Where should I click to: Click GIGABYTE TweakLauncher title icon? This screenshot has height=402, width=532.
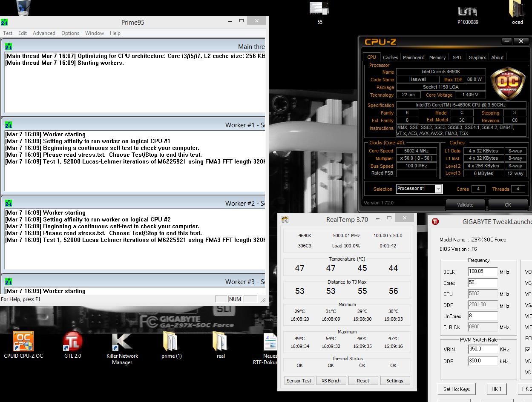point(435,221)
